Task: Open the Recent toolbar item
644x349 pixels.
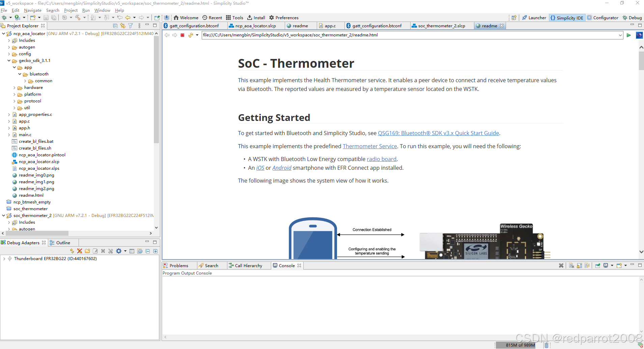Action: [x=212, y=18]
